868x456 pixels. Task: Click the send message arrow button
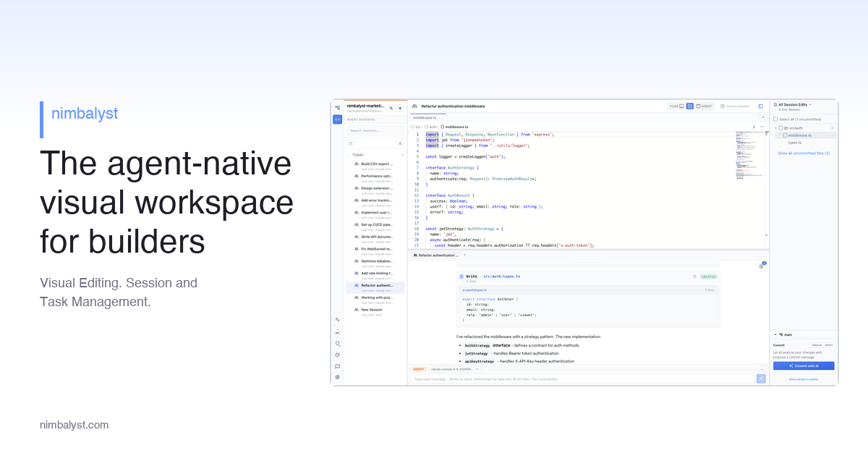point(761,379)
